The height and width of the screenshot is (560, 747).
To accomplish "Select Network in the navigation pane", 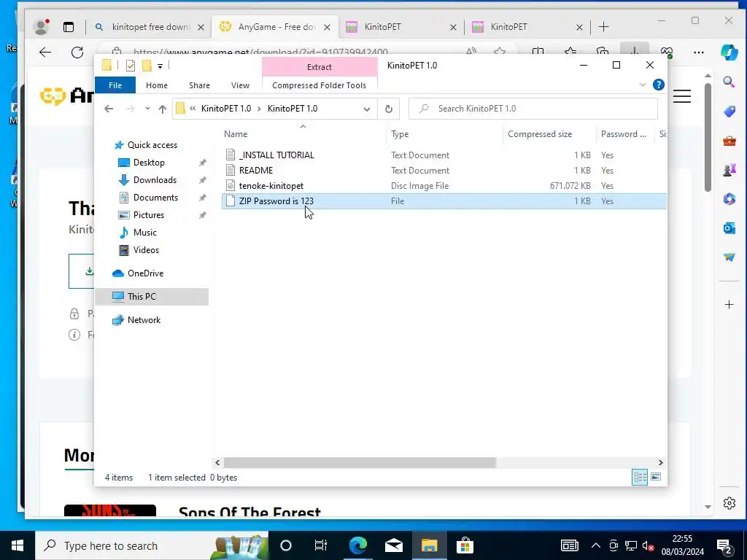I will tap(144, 320).
